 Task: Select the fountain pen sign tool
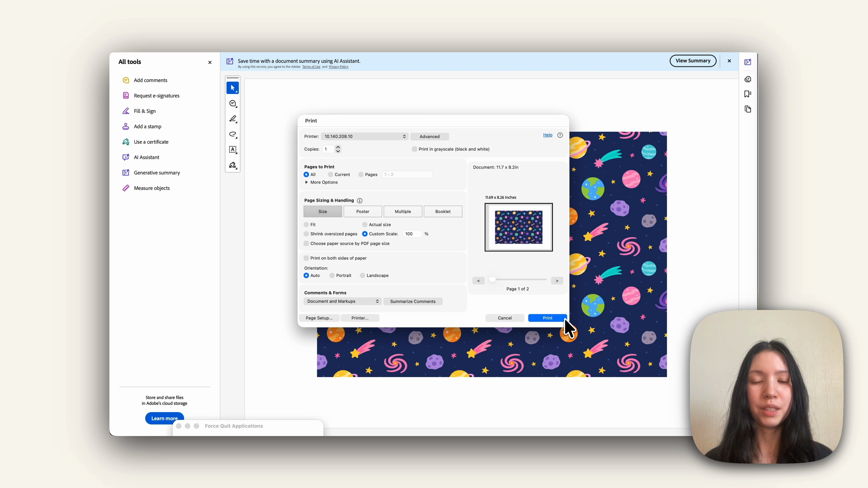[x=233, y=165]
